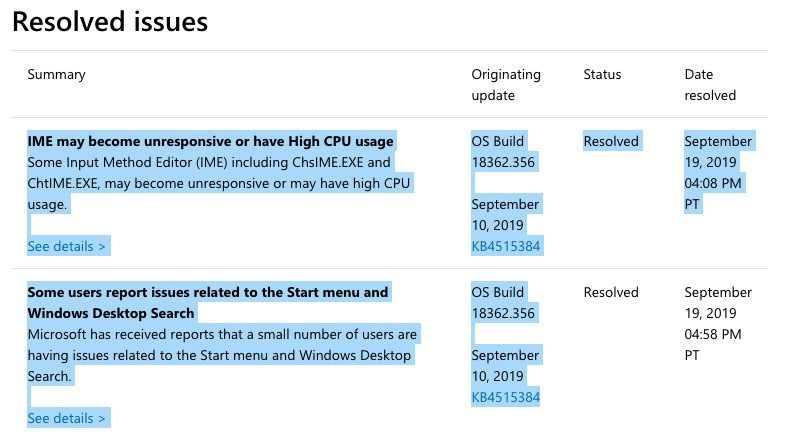The width and height of the screenshot is (805, 436).
Task: Click the Resolved issues heading
Action: 110,22
